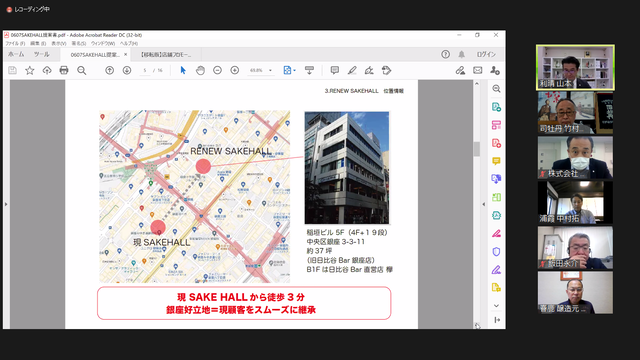Open the ファイル menu
Screen dimensions: 640x360
coord(15,43)
